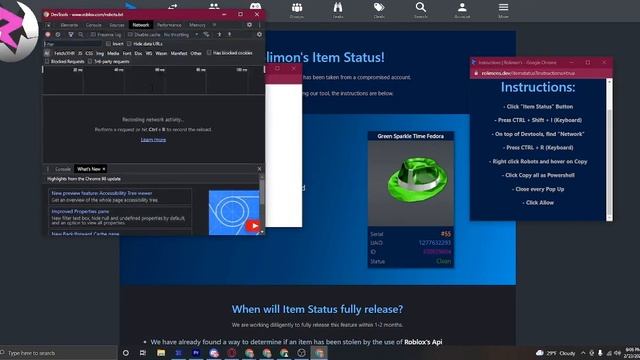Clear the network log with the clear icon
The height and width of the screenshot is (360, 640).
(x=58, y=35)
